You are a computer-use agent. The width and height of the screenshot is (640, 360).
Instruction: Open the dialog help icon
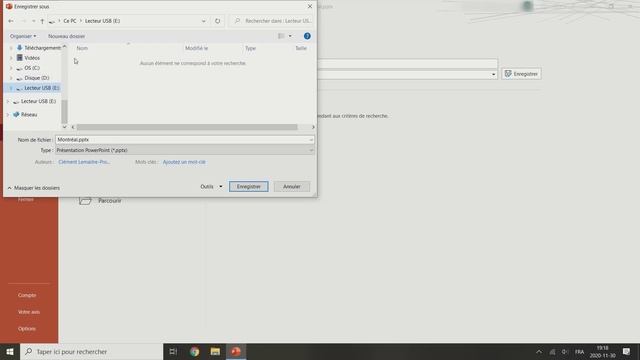(307, 36)
